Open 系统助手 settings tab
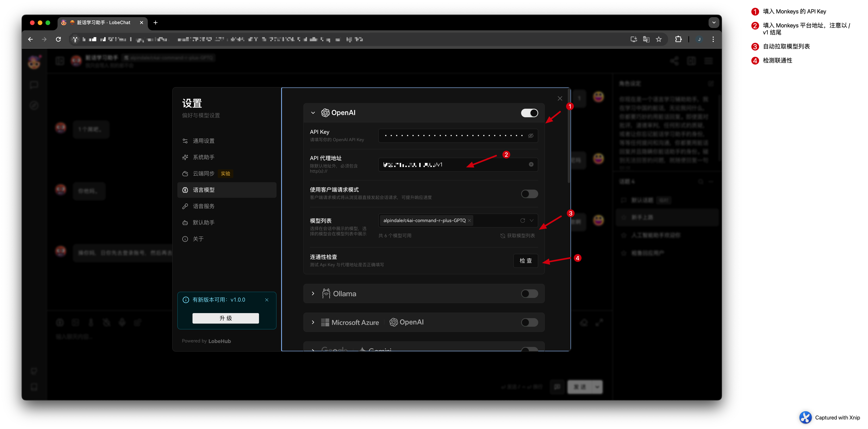 [x=227, y=157]
